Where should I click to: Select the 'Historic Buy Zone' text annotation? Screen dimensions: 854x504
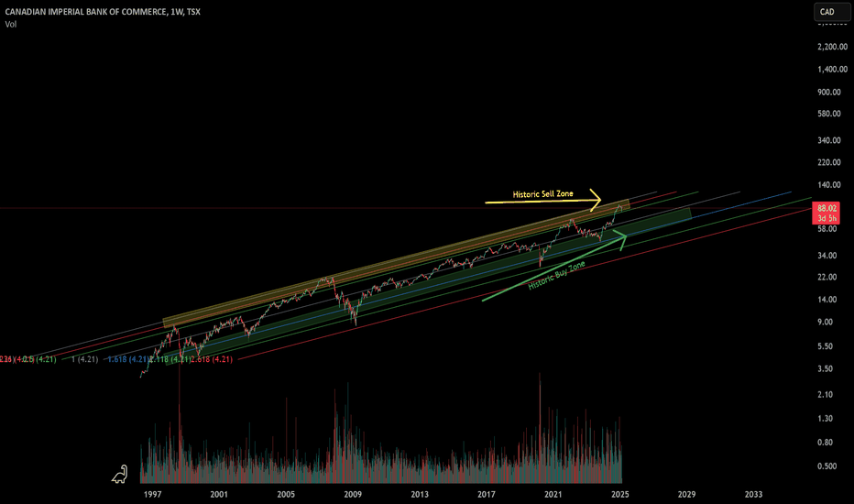[x=556, y=275]
